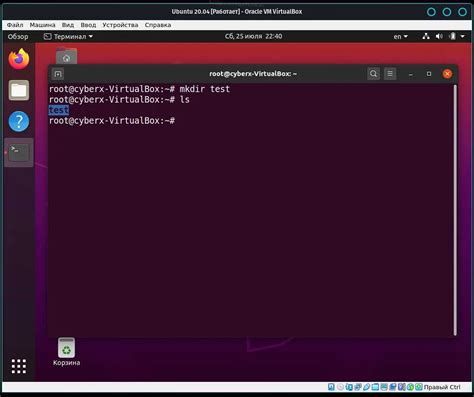This screenshot has height=397, width=474.
Task: Close the terminal with orange X
Action: (447, 74)
